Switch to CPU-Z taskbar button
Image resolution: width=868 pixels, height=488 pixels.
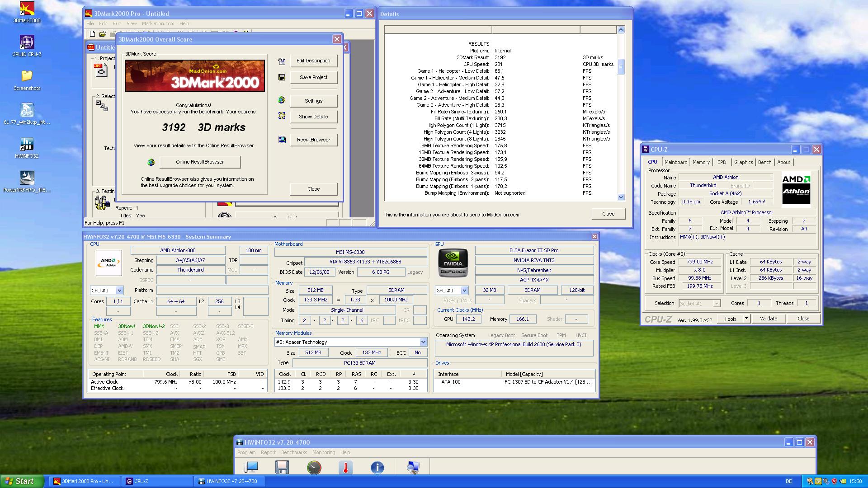point(157,481)
